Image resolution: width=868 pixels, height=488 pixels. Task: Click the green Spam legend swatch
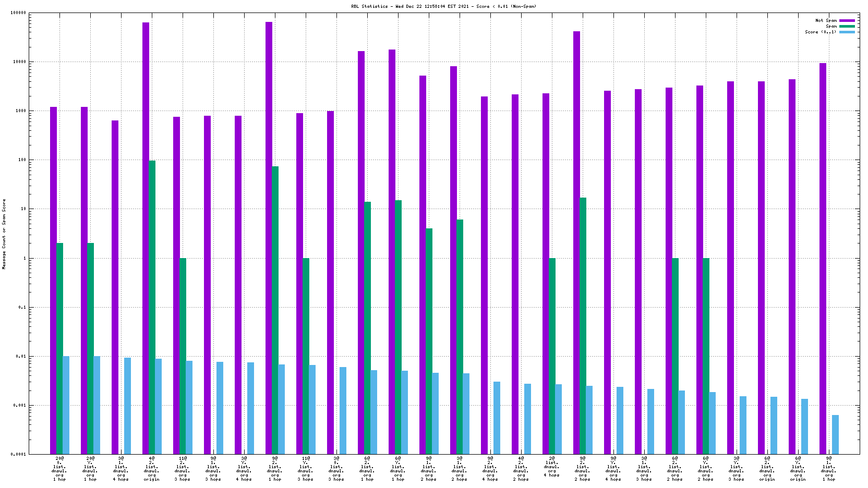click(847, 26)
